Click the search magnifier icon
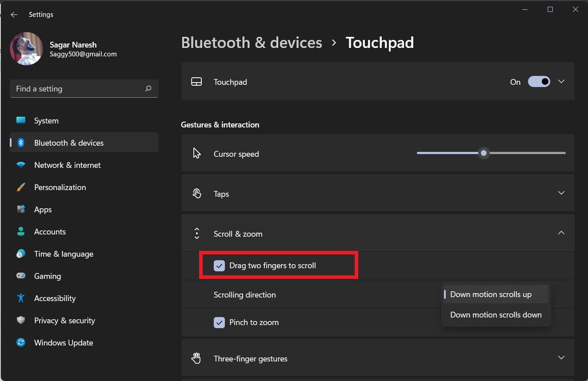 (x=148, y=89)
